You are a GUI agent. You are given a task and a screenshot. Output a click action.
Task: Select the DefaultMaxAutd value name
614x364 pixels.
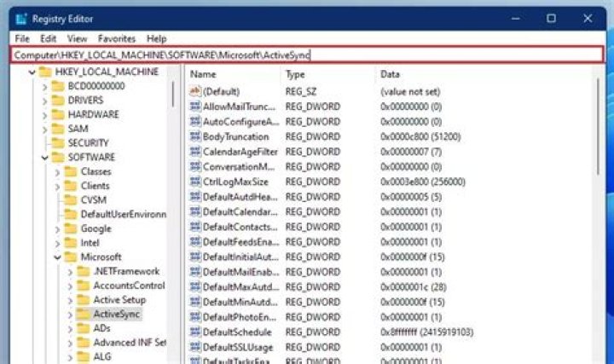click(x=240, y=287)
